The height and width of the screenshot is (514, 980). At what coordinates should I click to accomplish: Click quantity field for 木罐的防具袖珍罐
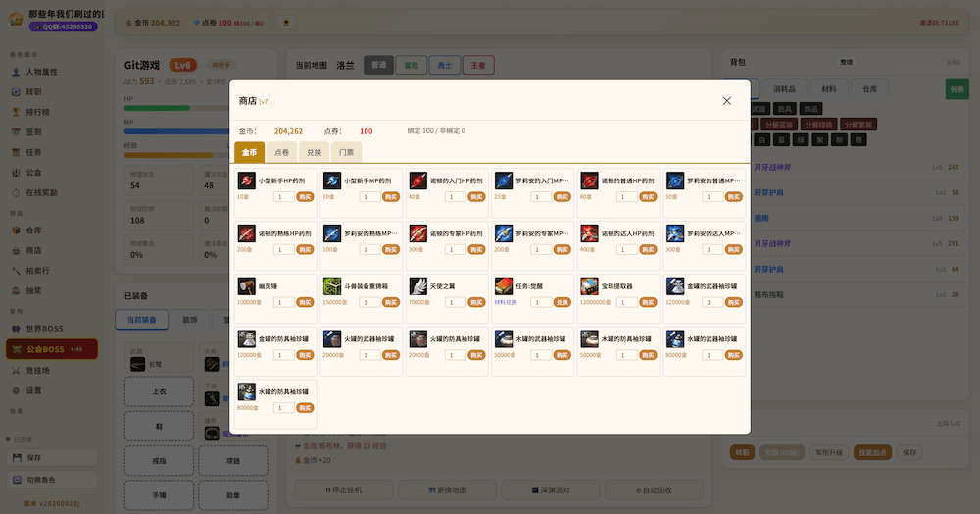(626, 355)
